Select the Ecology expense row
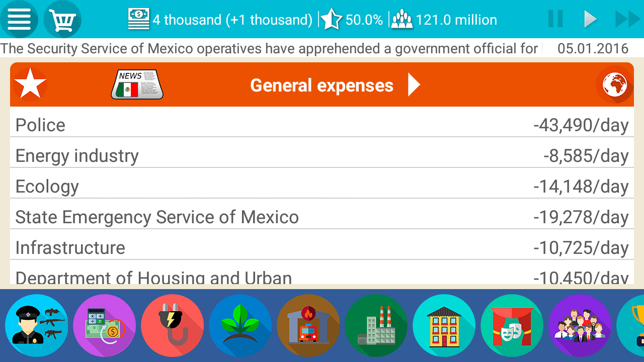The image size is (644, 362). pyautogui.click(x=322, y=183)
